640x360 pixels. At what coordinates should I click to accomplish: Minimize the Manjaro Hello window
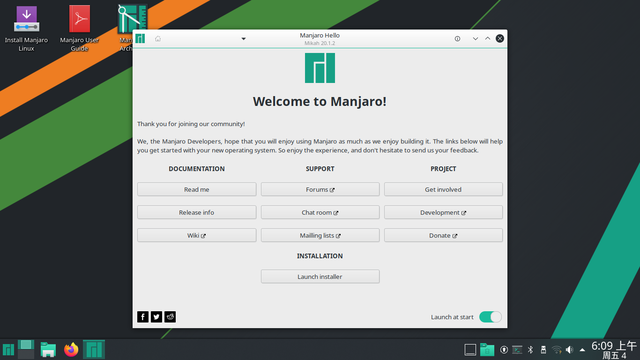click(475, 39)
